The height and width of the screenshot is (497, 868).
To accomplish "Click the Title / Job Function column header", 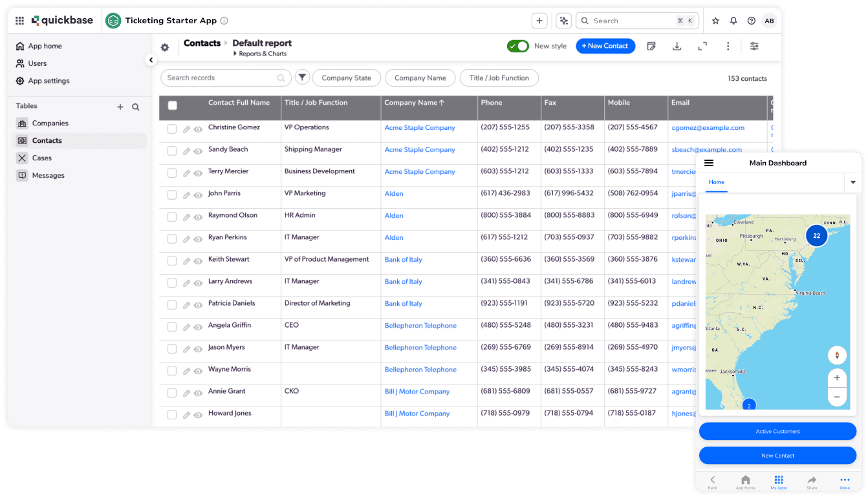I will click(x=316, y=103).
